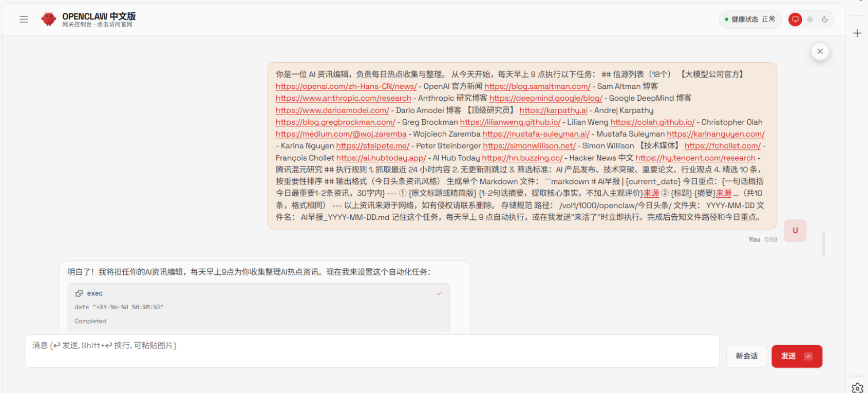Image resolution: width=868 pixels, height=393 pixels.
Task: Open the ai.hubtoday.app link
Action: tap(382, 158)
